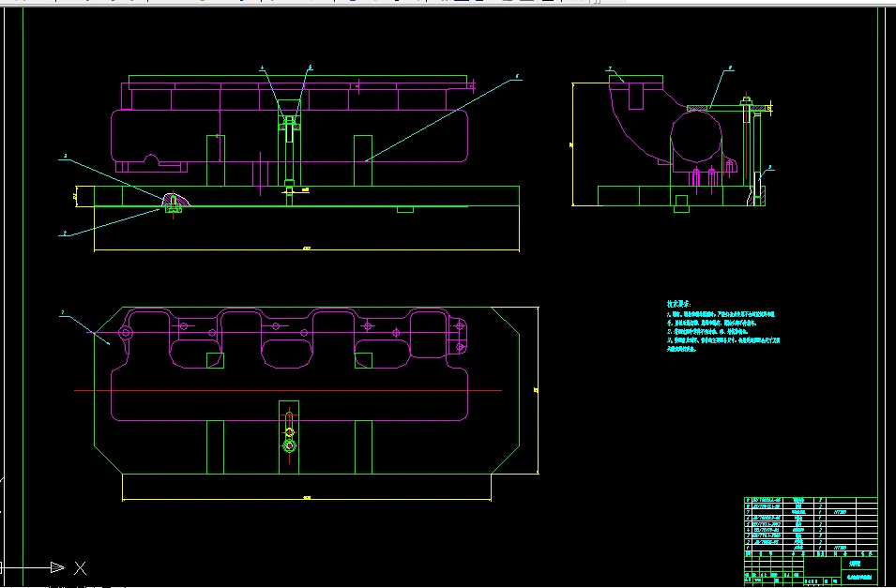The width and height of the screenshot is (896, 588).
Task: Select the yellow width dimension below front view
Action: [x=307, y=249]
